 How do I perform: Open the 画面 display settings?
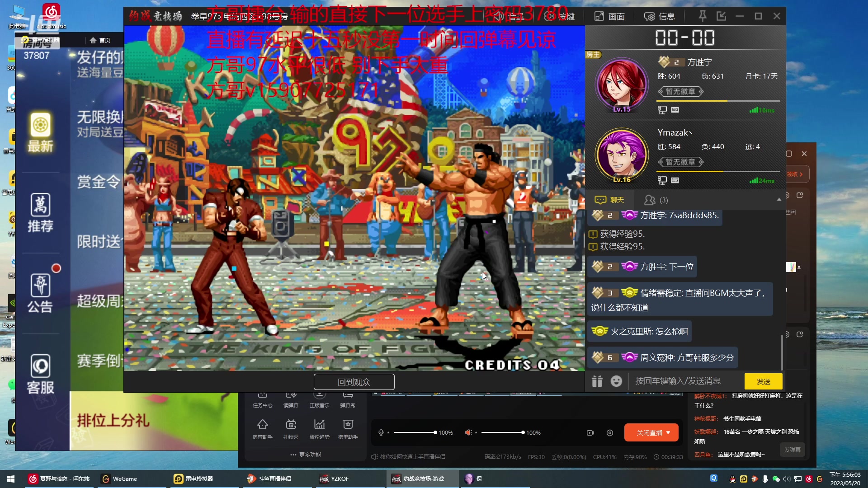point(609,16)
